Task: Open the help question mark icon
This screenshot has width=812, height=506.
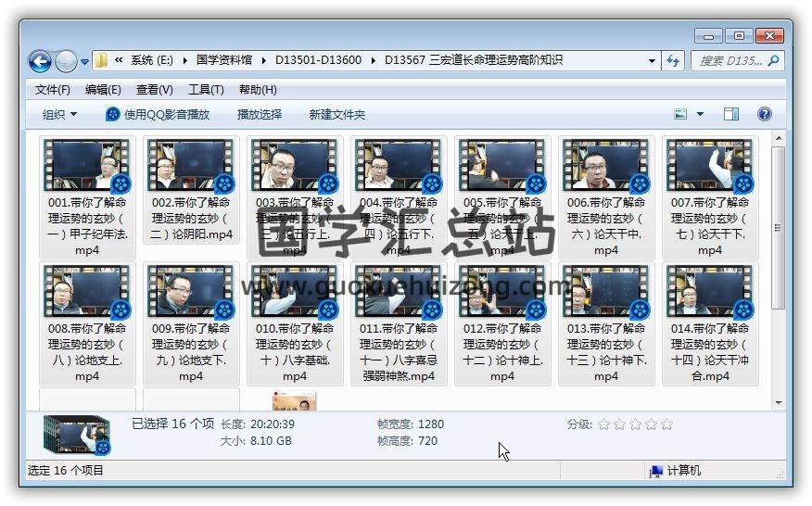Action: (765, 114)
